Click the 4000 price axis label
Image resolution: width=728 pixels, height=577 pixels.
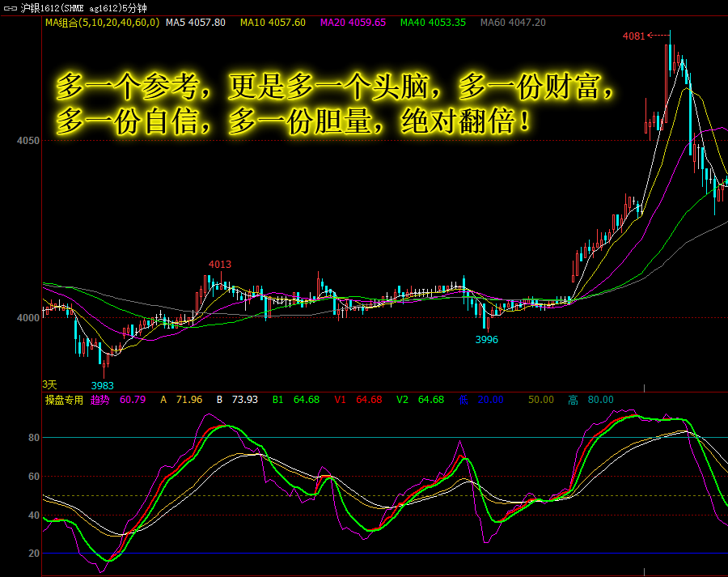[28, 318]
